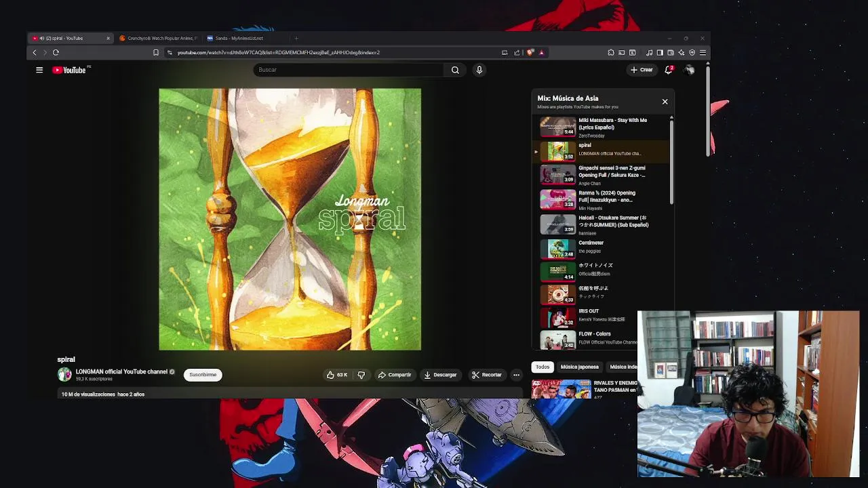
Task: Select the Todos filter chip
Action: coord(542,367)
